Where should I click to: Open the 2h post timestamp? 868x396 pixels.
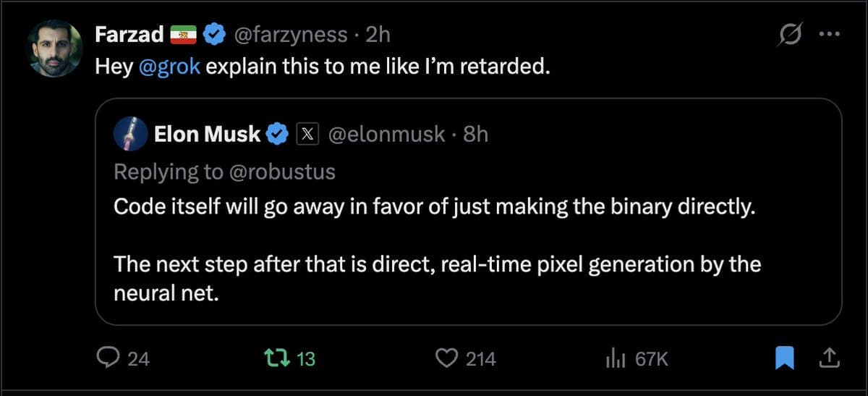[x=378, y=33]
